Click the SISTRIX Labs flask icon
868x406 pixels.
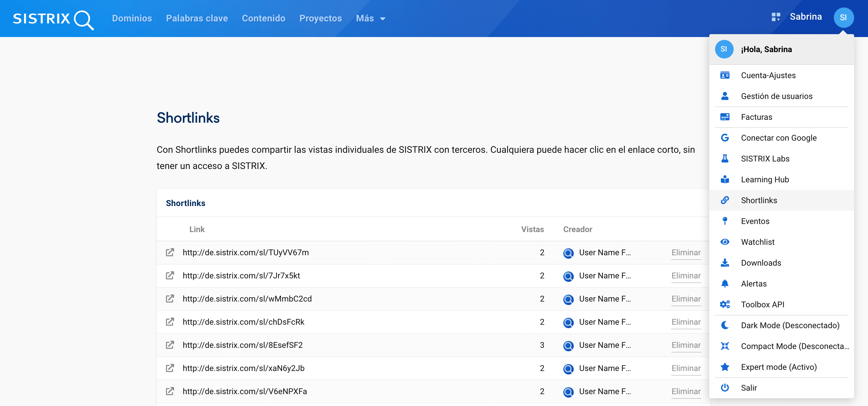(x=724, y=159)
